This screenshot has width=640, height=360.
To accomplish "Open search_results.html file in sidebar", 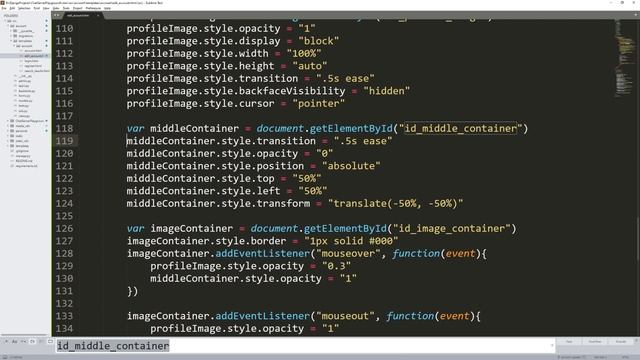I will 37,71.
